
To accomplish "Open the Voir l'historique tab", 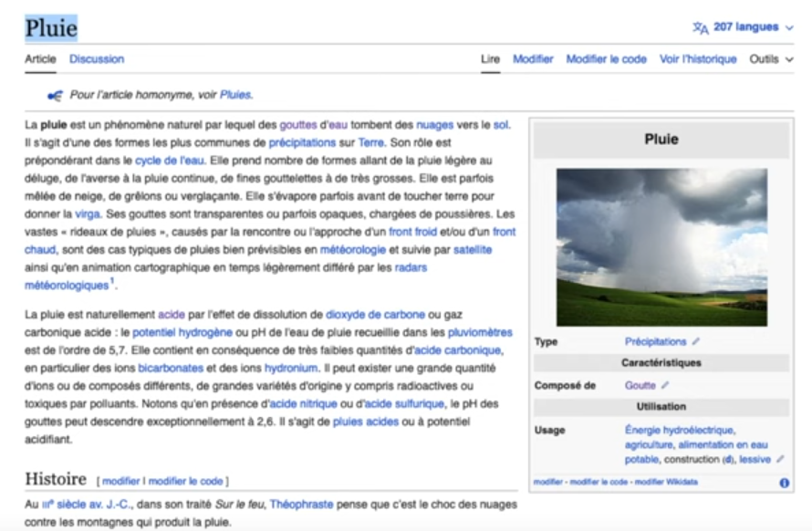I will (x=698, y=59).
